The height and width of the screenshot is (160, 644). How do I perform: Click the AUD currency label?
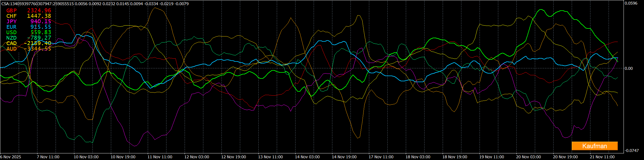click(12, 49)
